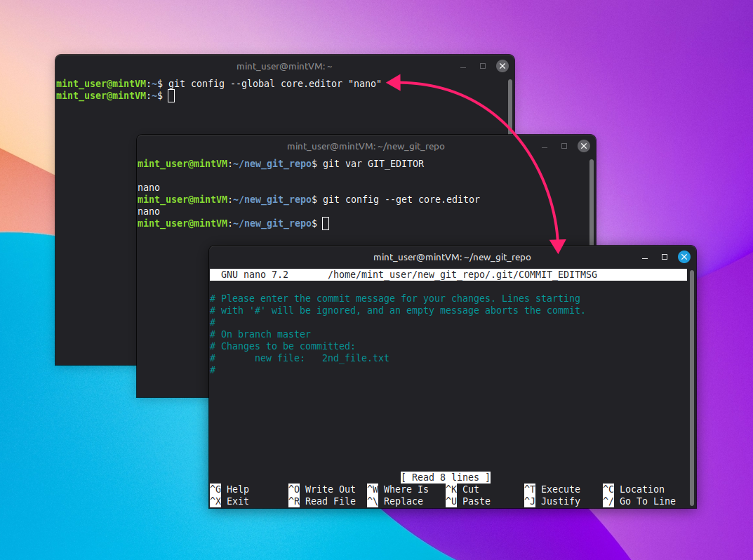Close the back home-directory terminal window
Image resolution: width=753 pixels, height=560 pixels.
click(x=502, y=66)
